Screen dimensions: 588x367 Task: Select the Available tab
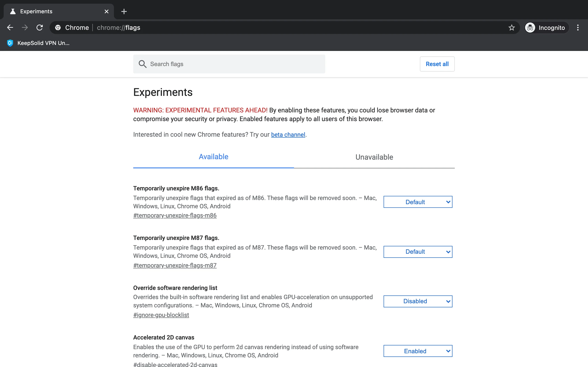point(213,157)
